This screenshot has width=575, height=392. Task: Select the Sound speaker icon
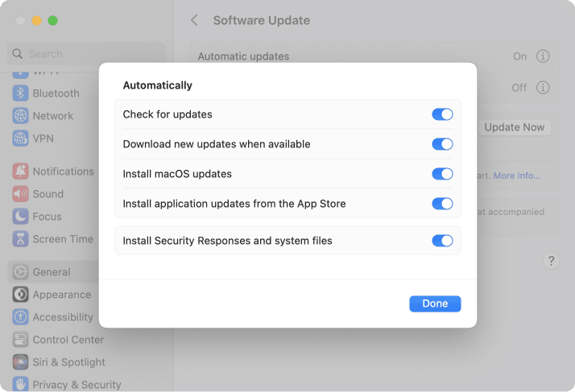coord(21,194)
